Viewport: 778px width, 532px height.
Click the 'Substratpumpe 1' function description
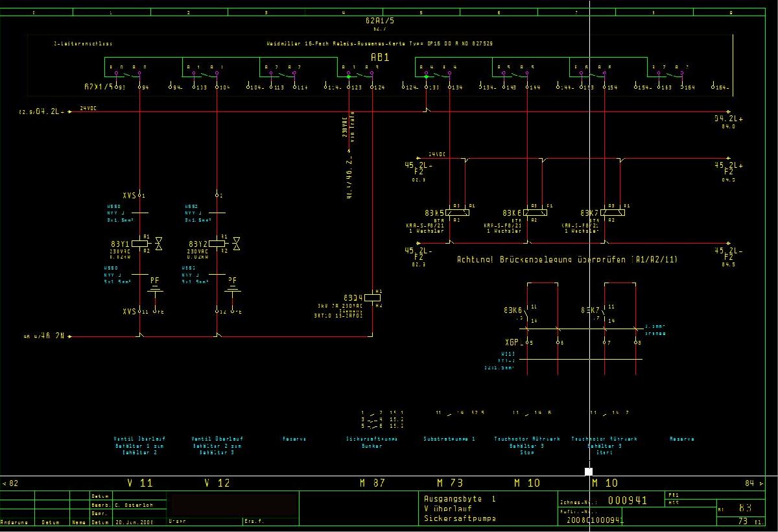pos(449,439)
